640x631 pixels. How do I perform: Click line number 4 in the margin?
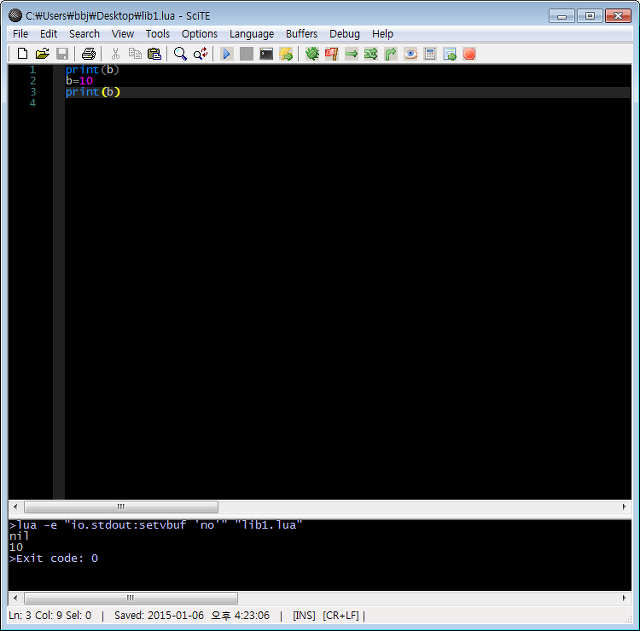click(33, 103)
